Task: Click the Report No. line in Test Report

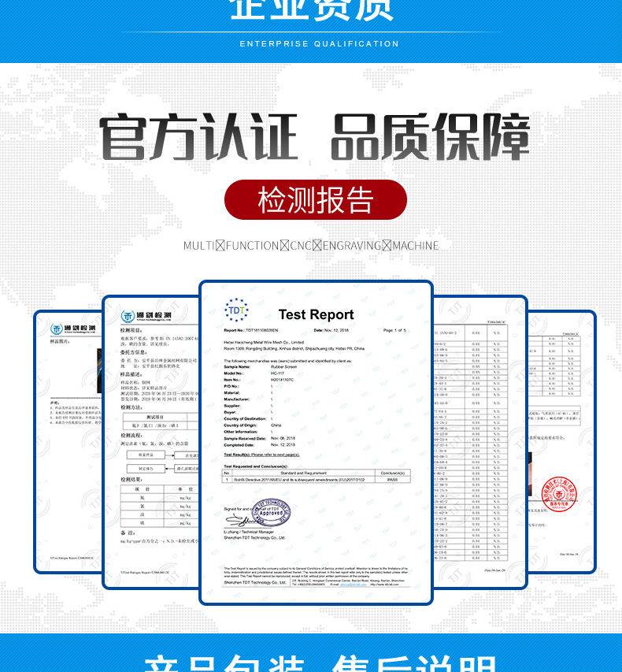Action: coord(250,330)
